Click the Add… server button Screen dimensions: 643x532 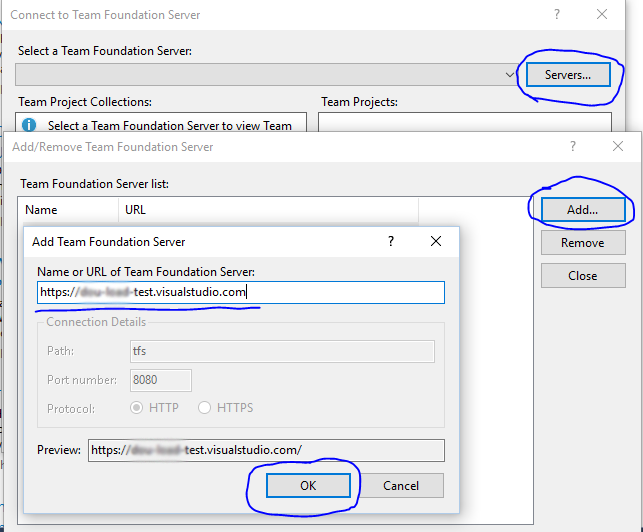point(583,210)
